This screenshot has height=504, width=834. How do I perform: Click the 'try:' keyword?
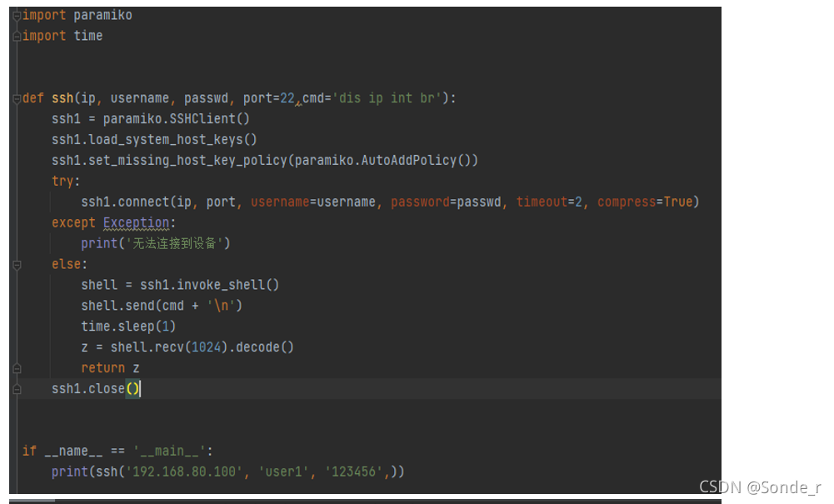point(66,182)
